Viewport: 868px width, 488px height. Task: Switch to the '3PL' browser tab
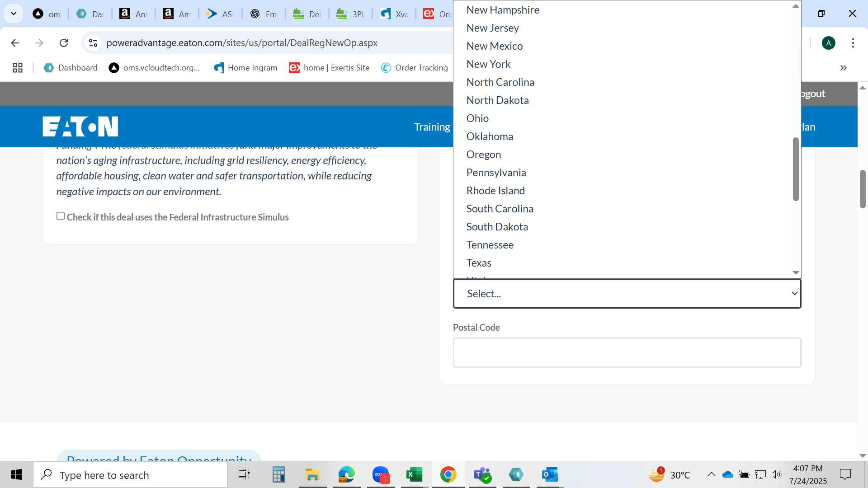(x=350, y=14)
